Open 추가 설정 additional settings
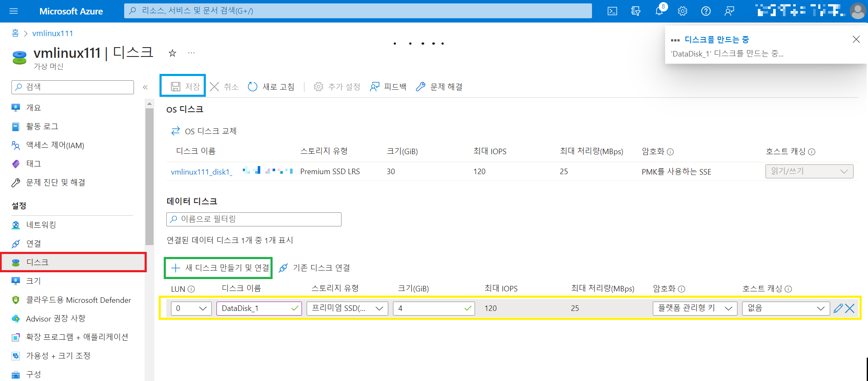 pos(337,87)
